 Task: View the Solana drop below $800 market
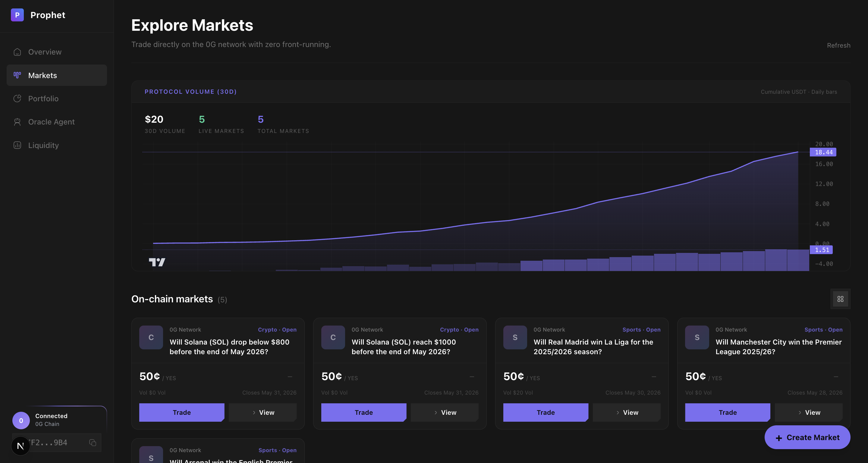point(263,412)
